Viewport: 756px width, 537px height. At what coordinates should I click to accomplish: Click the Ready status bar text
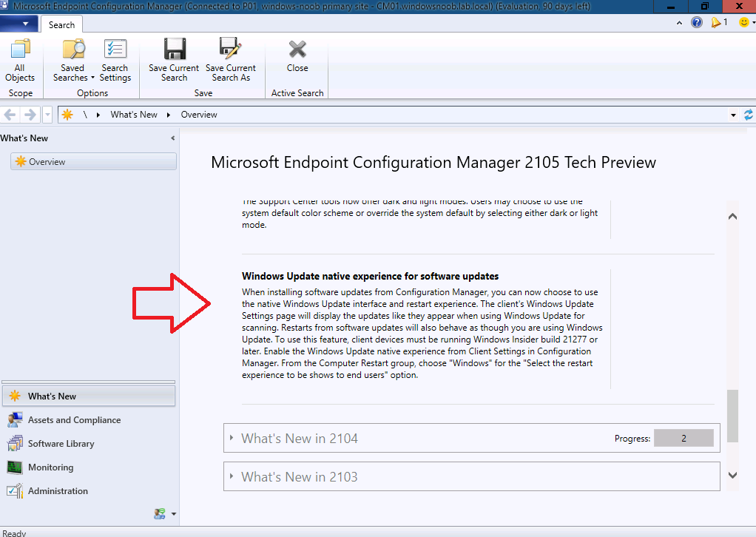(14, 533)
